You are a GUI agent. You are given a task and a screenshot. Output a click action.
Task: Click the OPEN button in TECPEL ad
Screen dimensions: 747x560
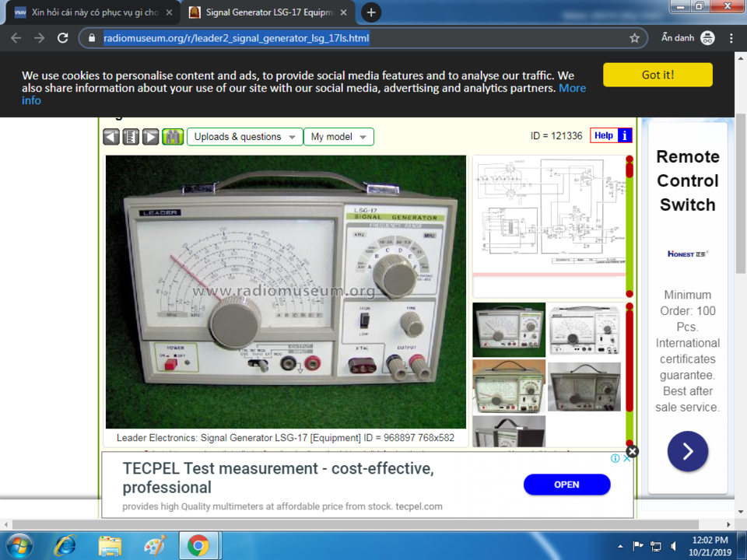(x=566, y=485)
